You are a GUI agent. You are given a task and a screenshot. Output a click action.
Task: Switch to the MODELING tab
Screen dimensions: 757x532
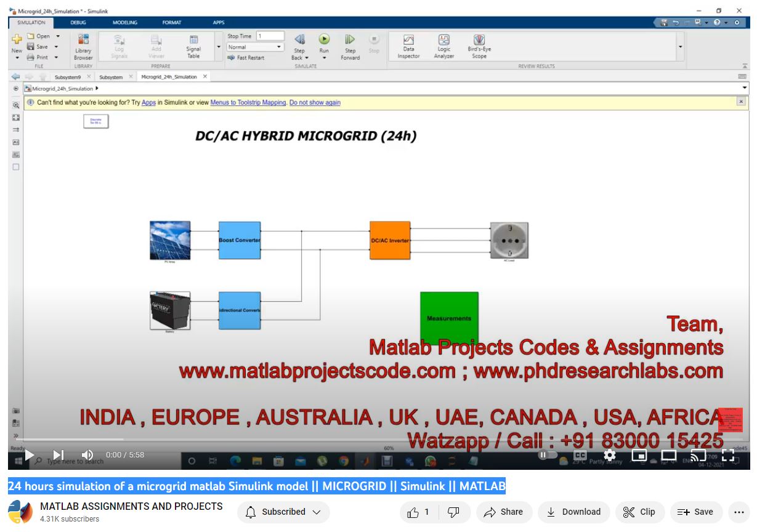click(125, 22)
